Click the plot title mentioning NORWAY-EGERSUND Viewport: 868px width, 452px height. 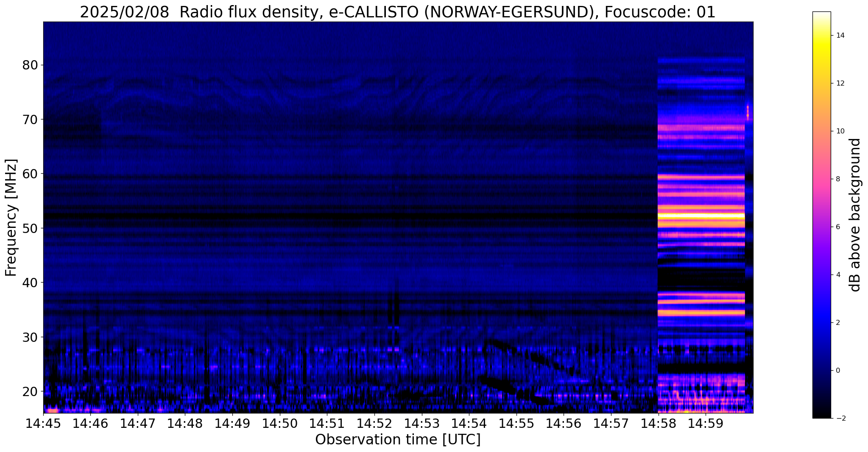398,12
